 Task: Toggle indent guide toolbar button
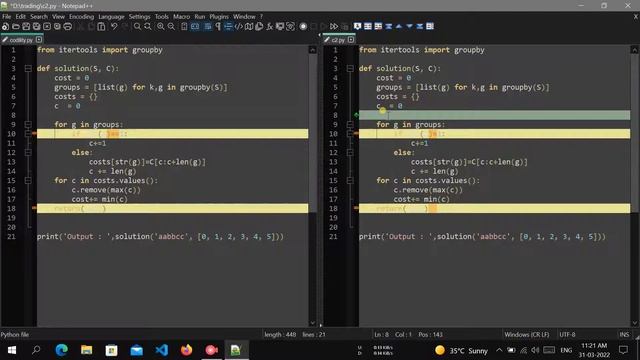pyautogui.click(x=228, y=27)
